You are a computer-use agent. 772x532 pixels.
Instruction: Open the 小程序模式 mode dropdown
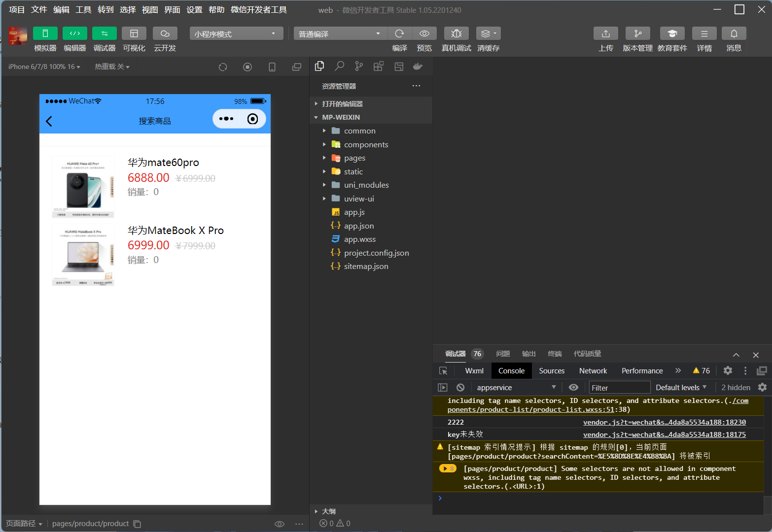point(236,33)
